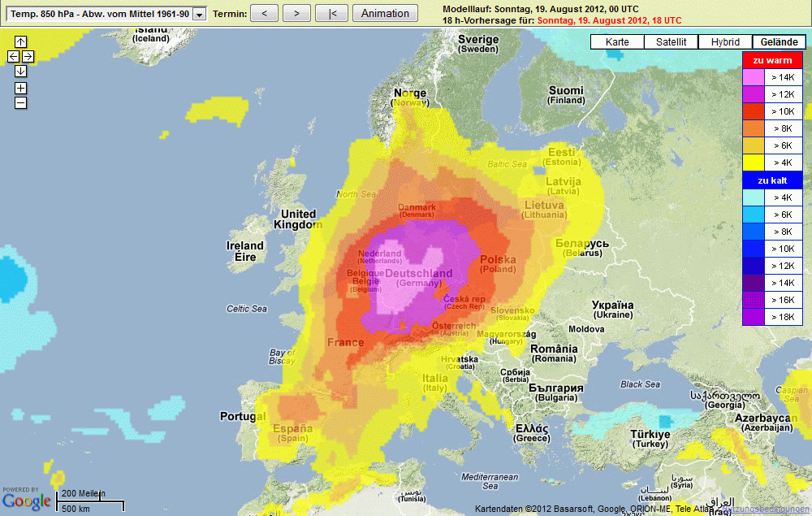
Task: Start the Animation
Action: coord(386,14)
